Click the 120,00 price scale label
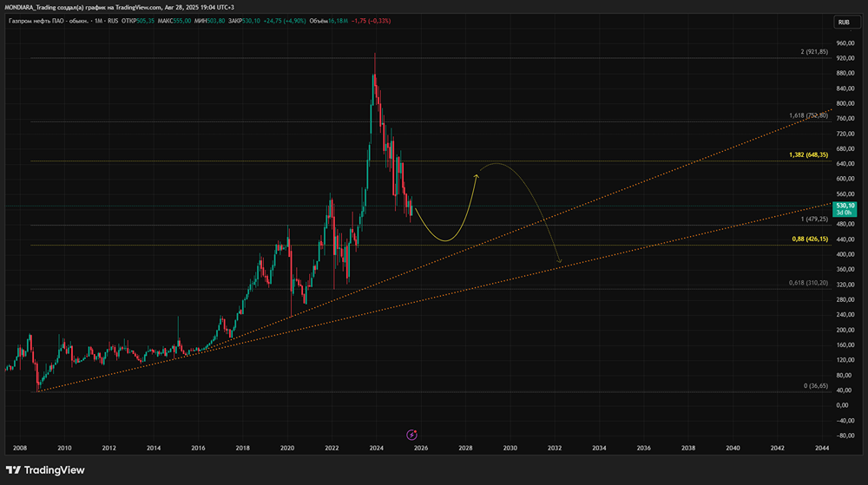The image size is (868, 485). pyautogui.click(x=845, y=360)
